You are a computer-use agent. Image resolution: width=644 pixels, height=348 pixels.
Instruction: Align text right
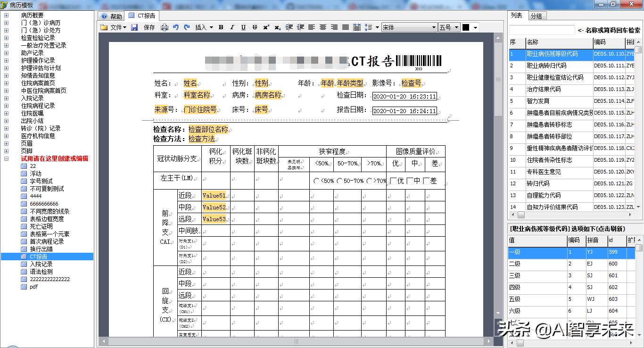334,27
